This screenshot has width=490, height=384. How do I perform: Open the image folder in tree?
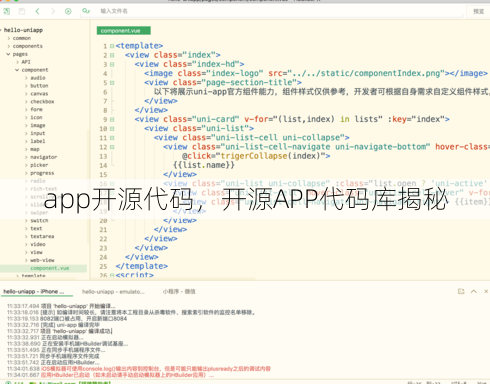[x=38, y=126]
